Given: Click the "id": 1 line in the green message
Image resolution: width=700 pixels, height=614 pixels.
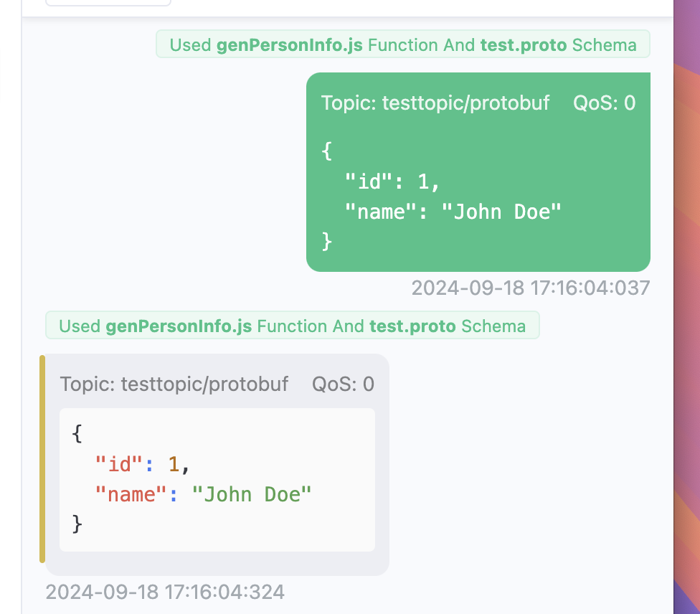Looking at the screenshot, I should (x=392, y=181).
